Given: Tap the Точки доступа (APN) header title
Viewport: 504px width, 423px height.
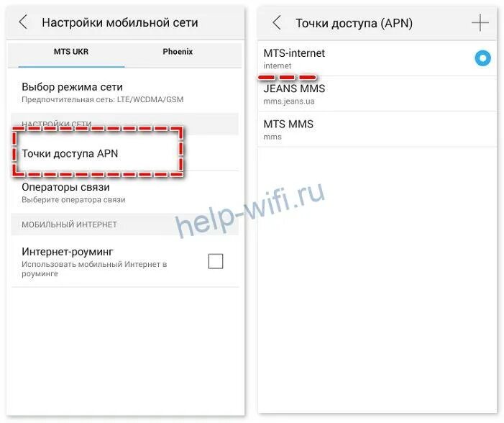Looking at the screenshot, I should (354, 23).
